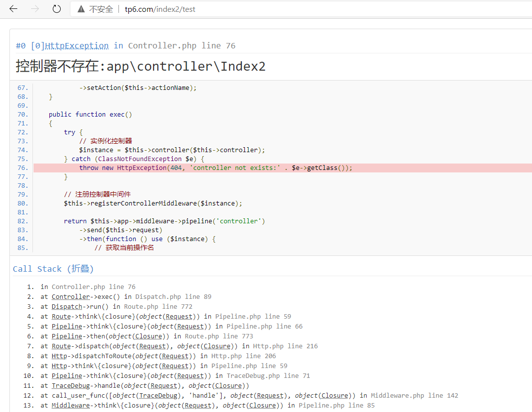Click highlighted source line 76 throwing HttpException

click(282, 168)
